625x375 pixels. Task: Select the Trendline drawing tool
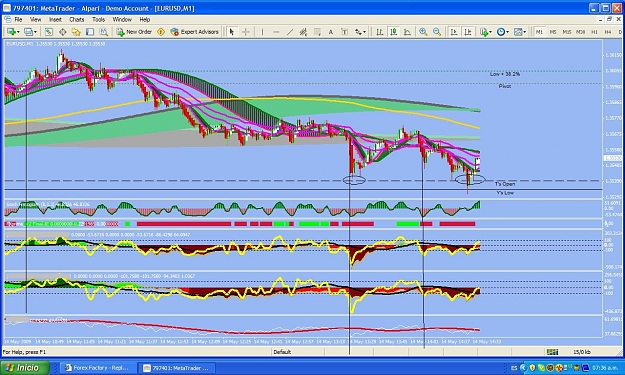click(x=290, y=32)
